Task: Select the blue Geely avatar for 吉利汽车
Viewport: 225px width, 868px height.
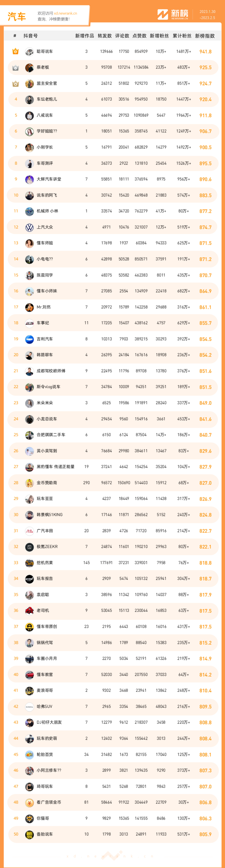Action: coord(30,339)
